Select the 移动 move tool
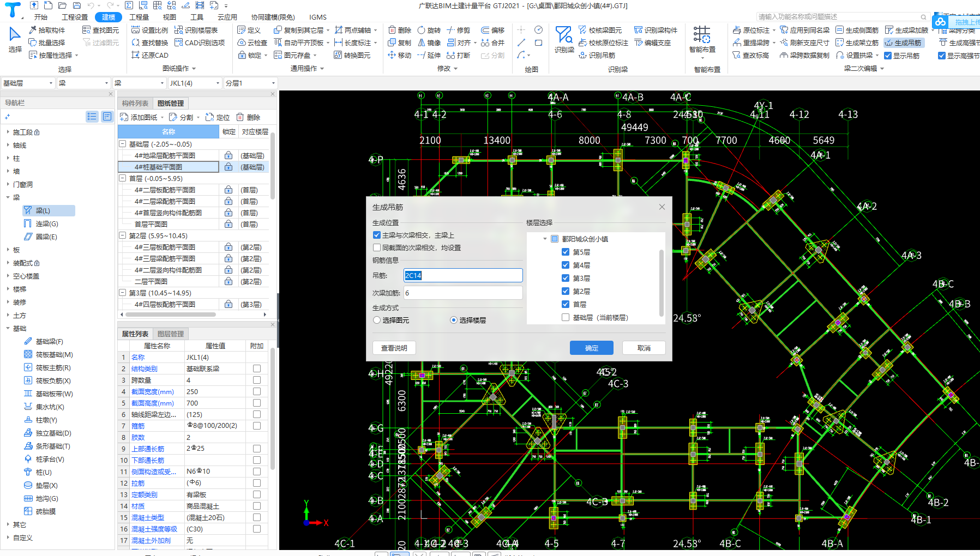 click(x=400, y=55)
